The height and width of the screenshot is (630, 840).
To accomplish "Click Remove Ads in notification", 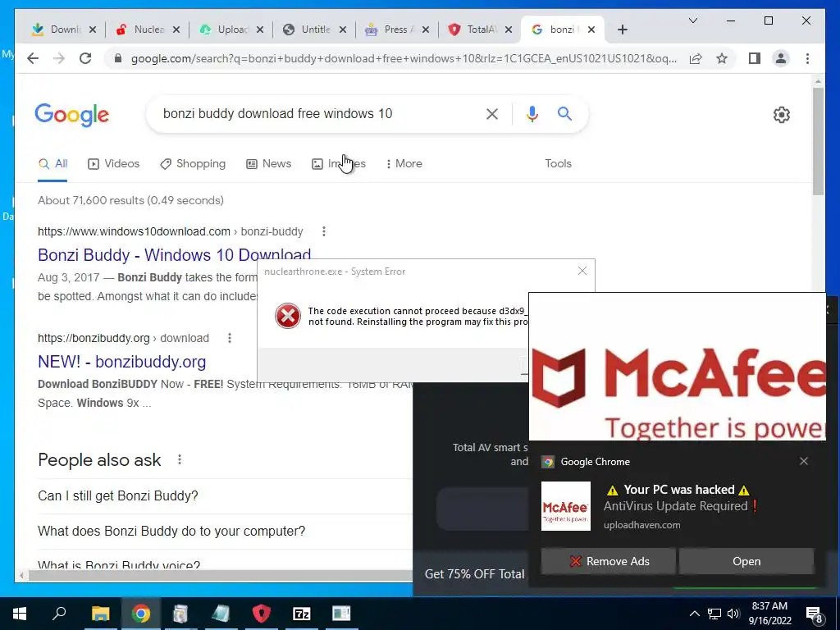I will [608, 561].
